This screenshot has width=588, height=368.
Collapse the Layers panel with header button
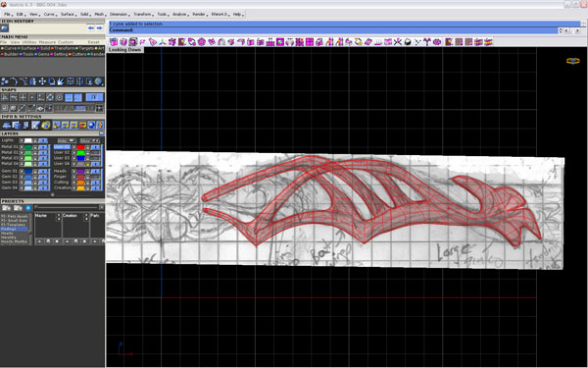[102, 133]
